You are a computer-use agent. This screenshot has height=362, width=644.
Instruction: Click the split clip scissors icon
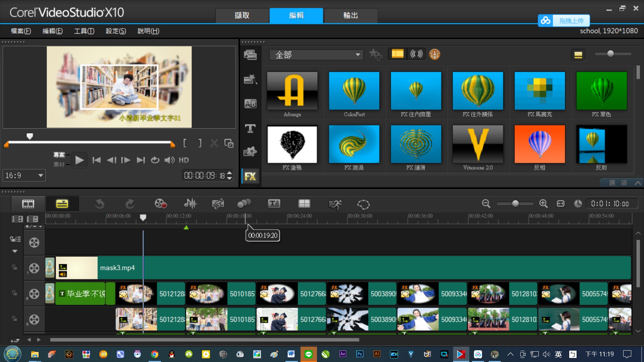coord(214,143)
